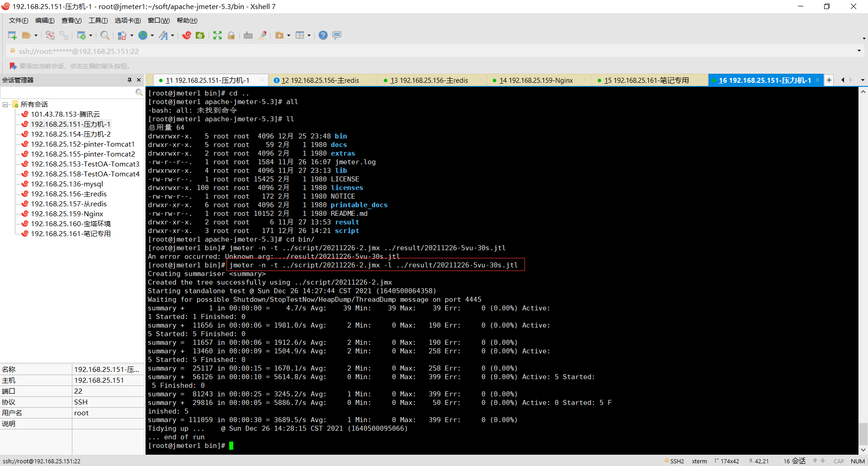The image size is (868, 466).
Task: Click the session search input field
Action: (68, 92)
